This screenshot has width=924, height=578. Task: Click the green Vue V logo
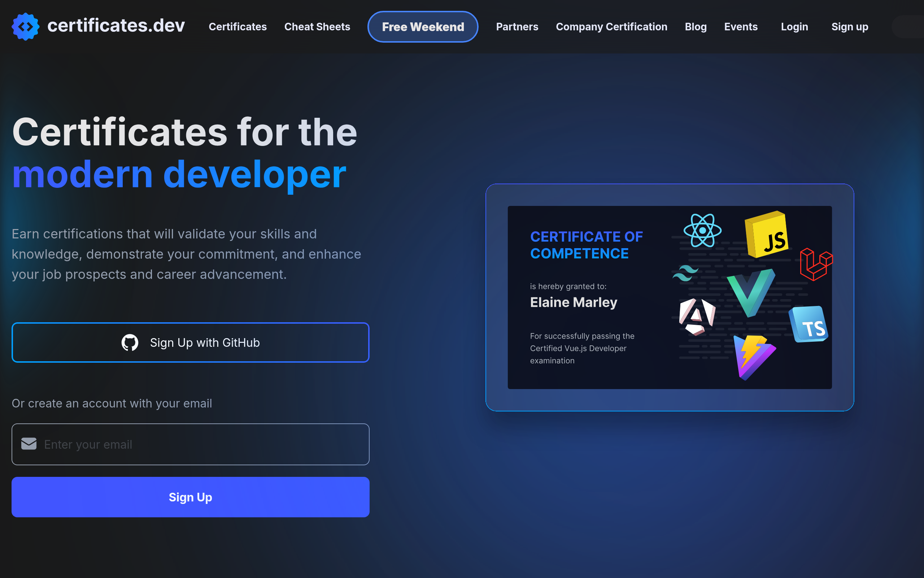pyautogui.click(x=751, y=293)
